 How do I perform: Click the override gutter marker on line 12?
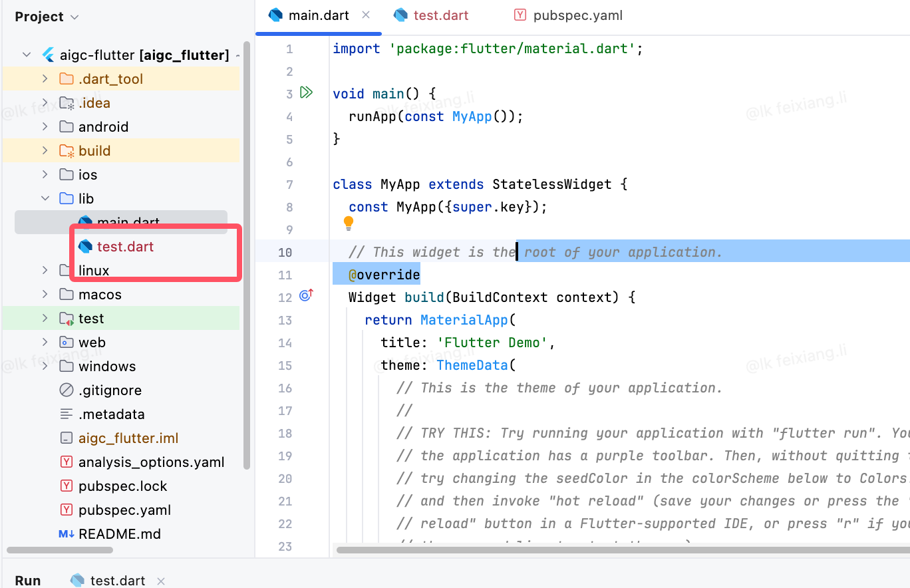tap(306, 295)
